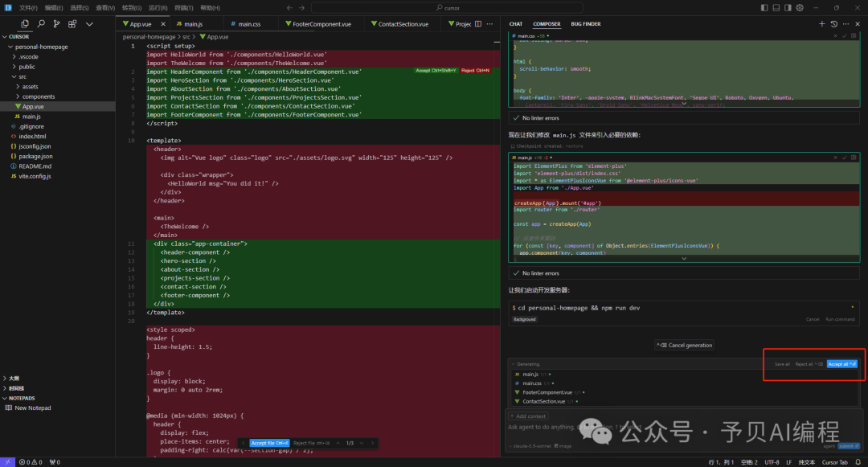The height and width of the screenshot is (467, 868).
Task: Toggle the primary side bar layout icon
Action: point(764,8)
